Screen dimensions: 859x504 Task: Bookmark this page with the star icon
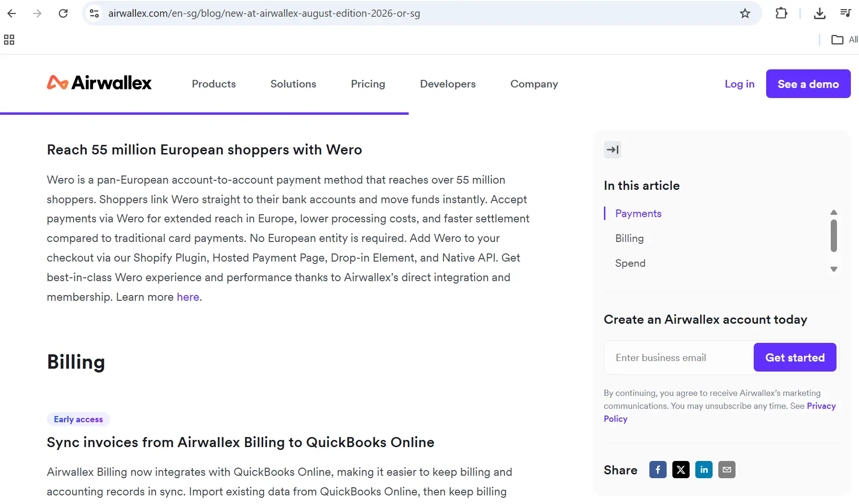[x=745, y=13]
